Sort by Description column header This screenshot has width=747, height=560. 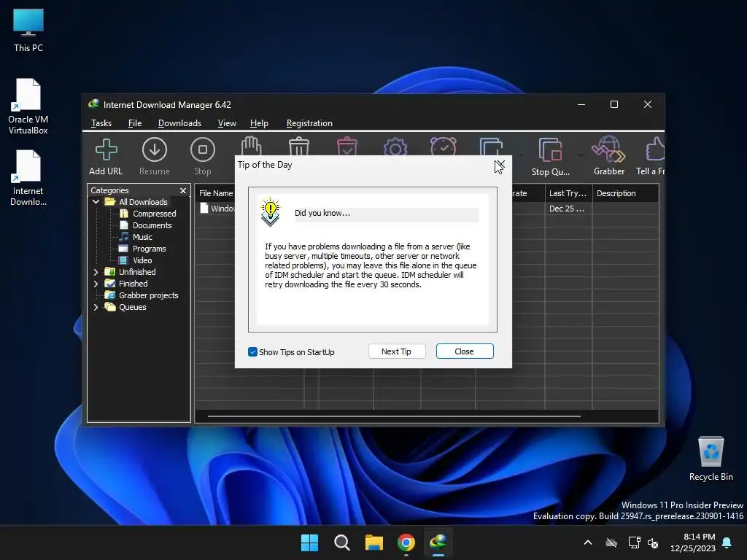click(x=625, y=193)
